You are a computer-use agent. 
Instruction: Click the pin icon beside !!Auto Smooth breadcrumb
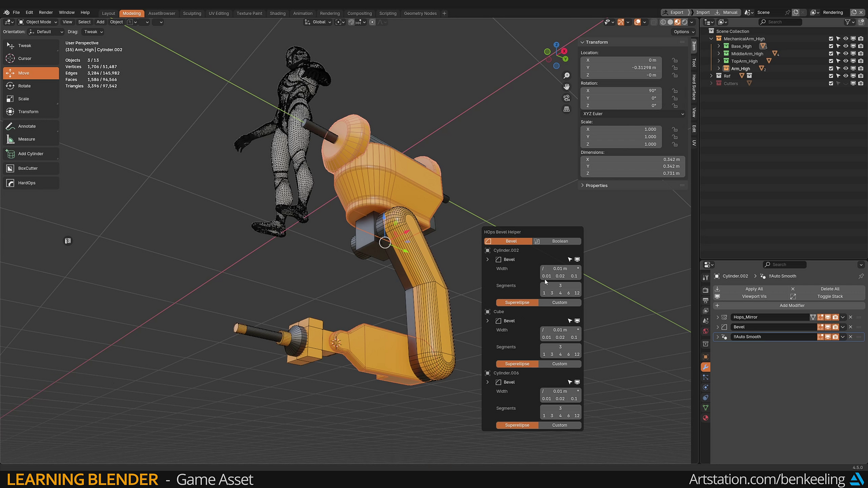tap(861, 276)
